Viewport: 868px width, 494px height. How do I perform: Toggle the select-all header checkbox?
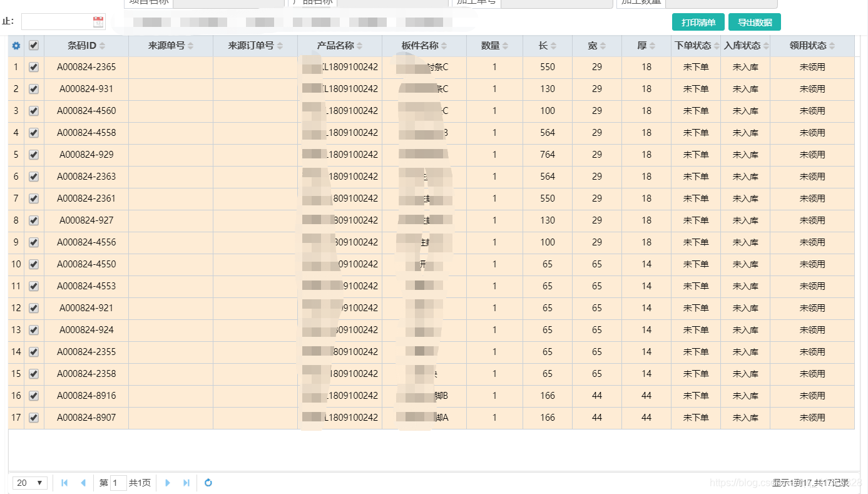pyautogui.click(x=34, y=45)
